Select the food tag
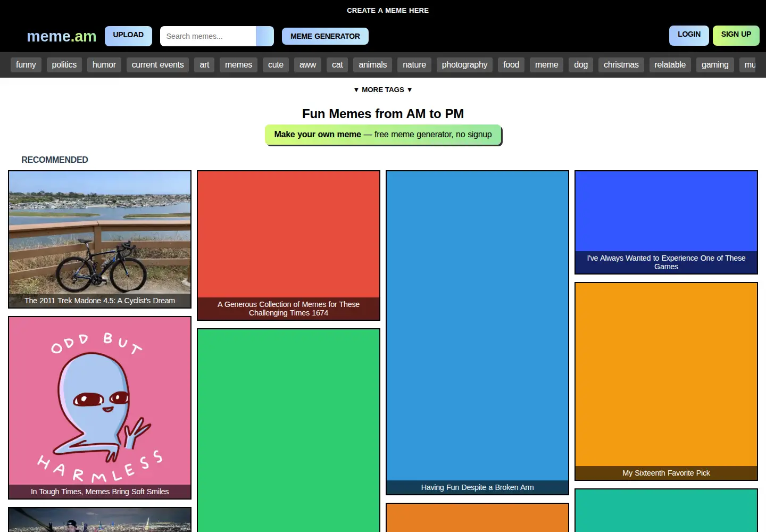766x532 pixels. click(511, 65)
